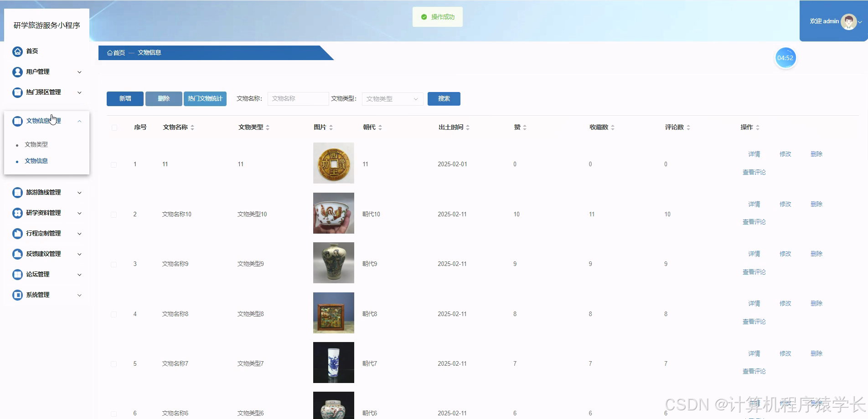
Task: Focus the 文物名称 search field
Action: coord(298,99)
